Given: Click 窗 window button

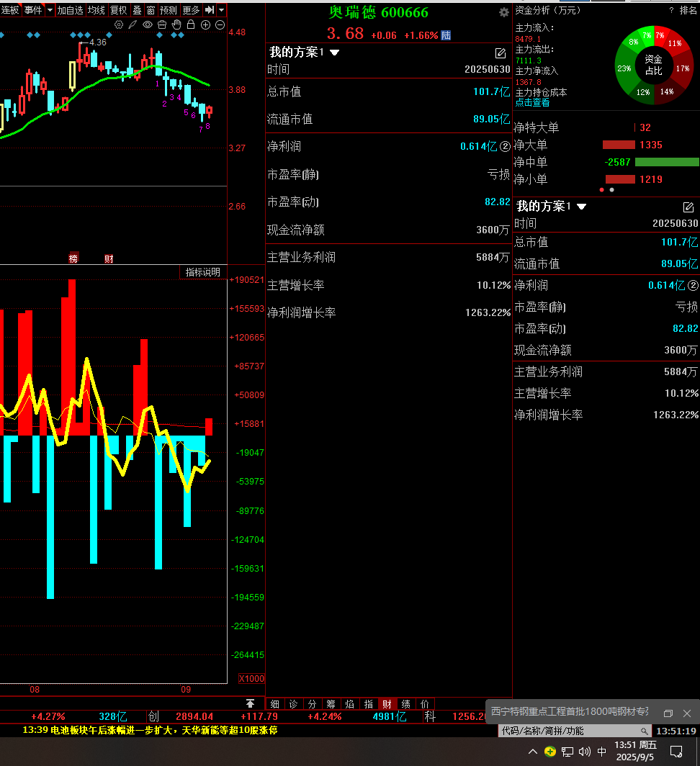Looking at the screenshot, I should 151,10.
